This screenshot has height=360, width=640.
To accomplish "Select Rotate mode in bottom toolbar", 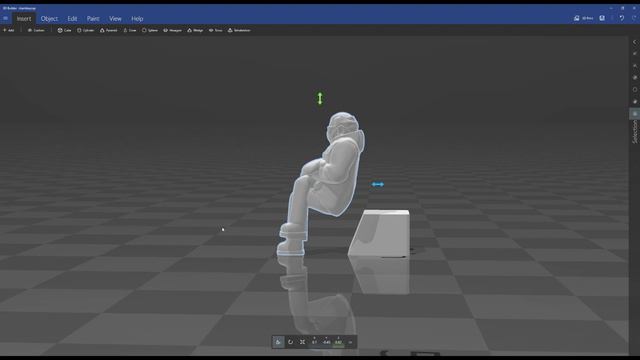I will [x=290, y=342].
